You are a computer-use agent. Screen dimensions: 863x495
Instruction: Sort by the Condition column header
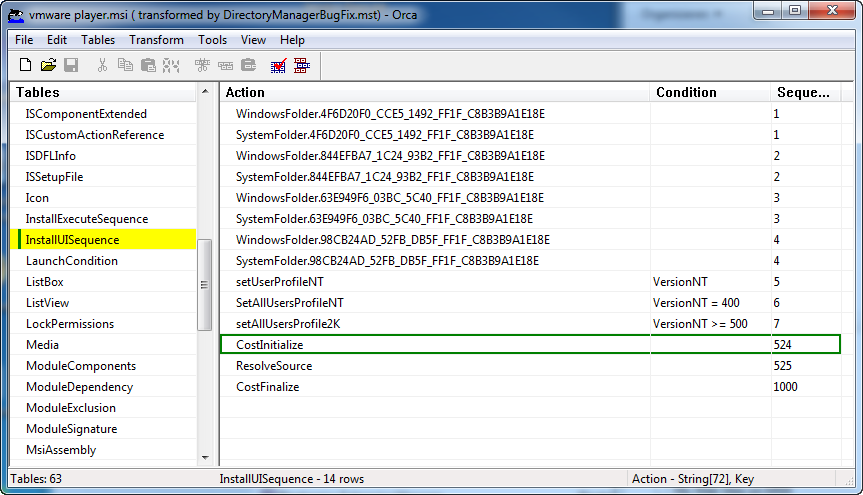click(x=710, y=93)
